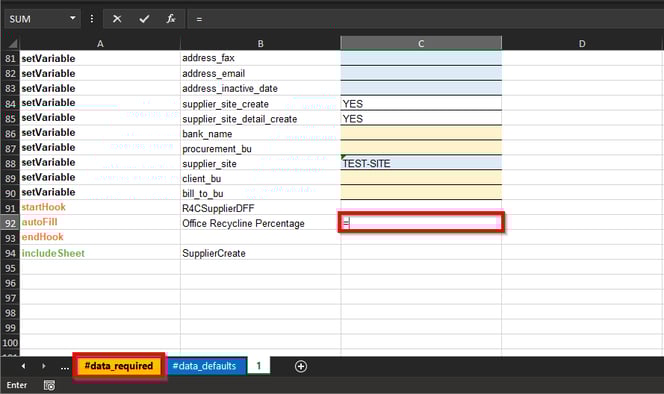Click the formula bar three-dot options handle
Viewport: 664px width, 394px height.
coord(92,19)
